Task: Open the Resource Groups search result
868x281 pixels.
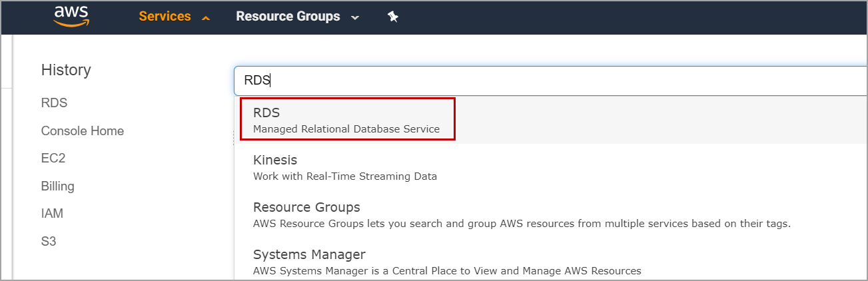Action: click(306, 207)
